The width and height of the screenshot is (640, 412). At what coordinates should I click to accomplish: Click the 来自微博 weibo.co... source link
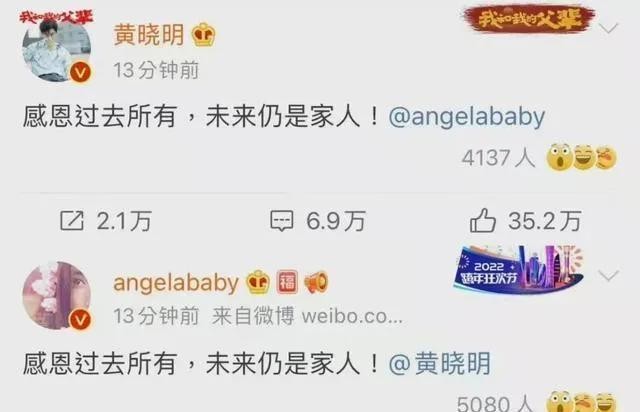pos(307,316)
